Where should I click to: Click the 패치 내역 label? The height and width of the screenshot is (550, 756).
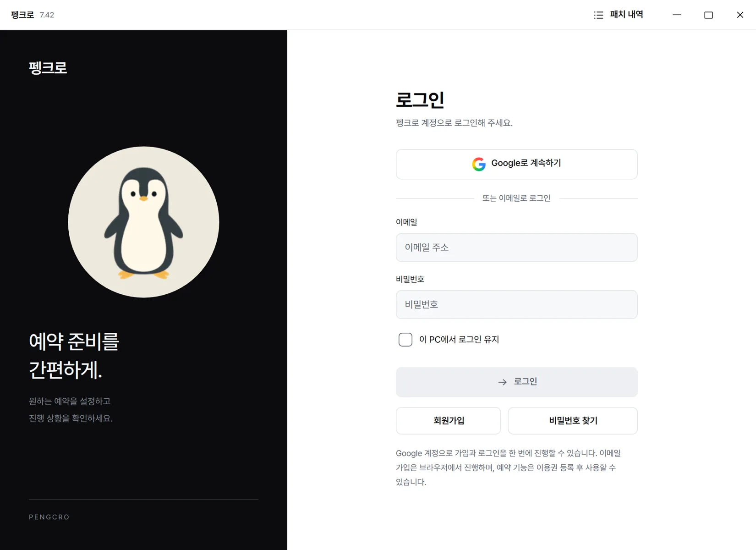(626, 15)
